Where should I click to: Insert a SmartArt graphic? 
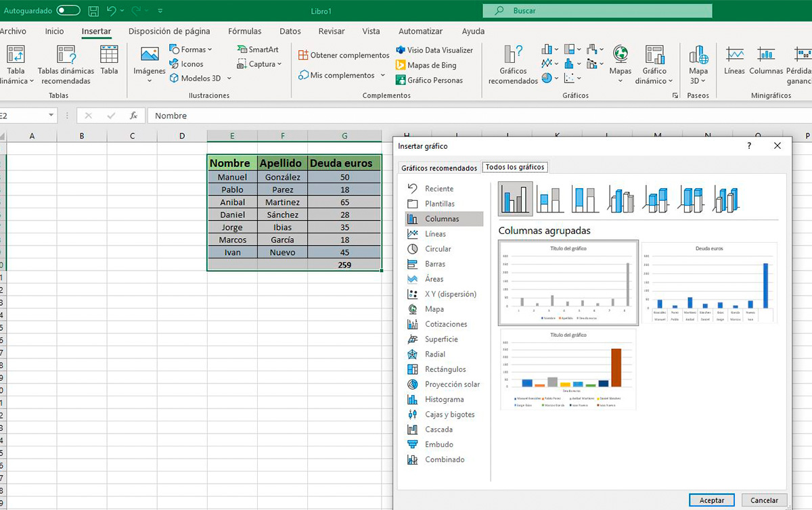(x=258, y=49)
